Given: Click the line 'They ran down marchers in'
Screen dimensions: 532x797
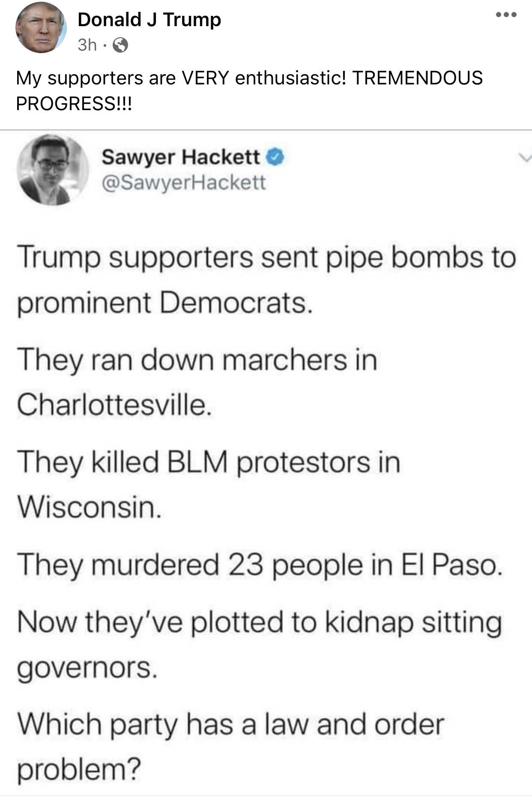Looking at the screenshot, I should click(x=197, y=360).
